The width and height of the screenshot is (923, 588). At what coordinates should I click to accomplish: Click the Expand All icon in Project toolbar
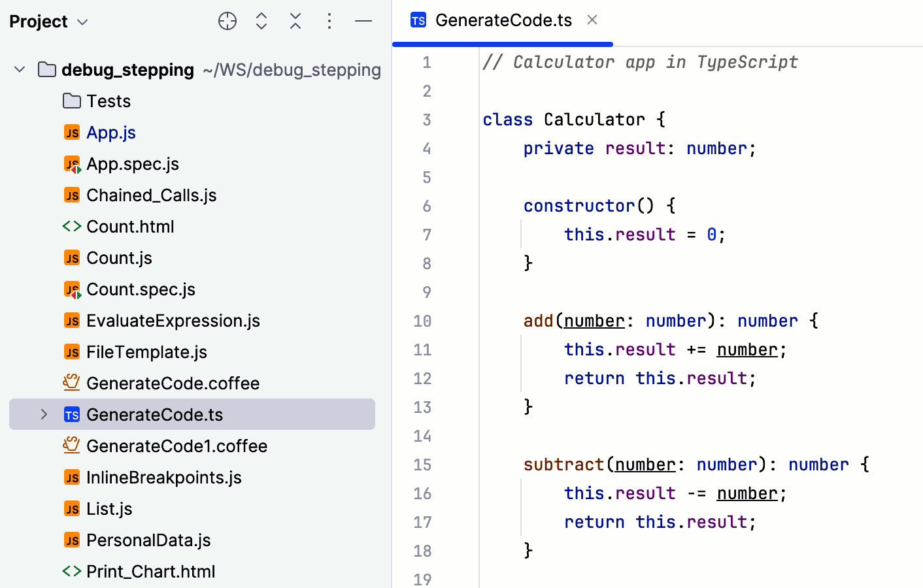[x=261, y=21]
